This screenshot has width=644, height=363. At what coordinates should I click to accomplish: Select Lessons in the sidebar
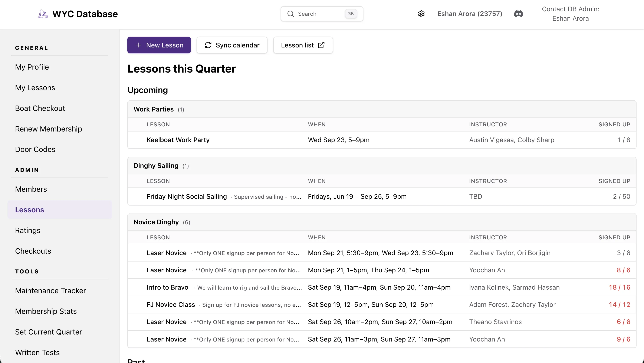59,210
